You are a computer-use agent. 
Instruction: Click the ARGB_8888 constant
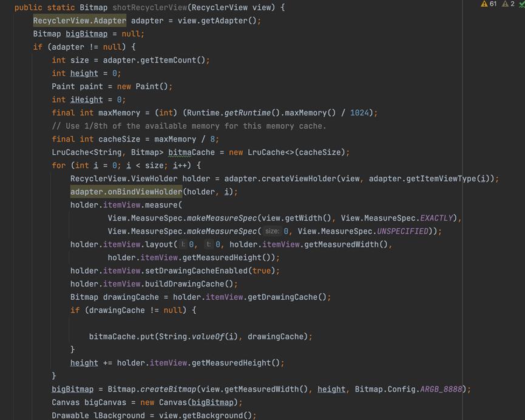click(441, 389)
